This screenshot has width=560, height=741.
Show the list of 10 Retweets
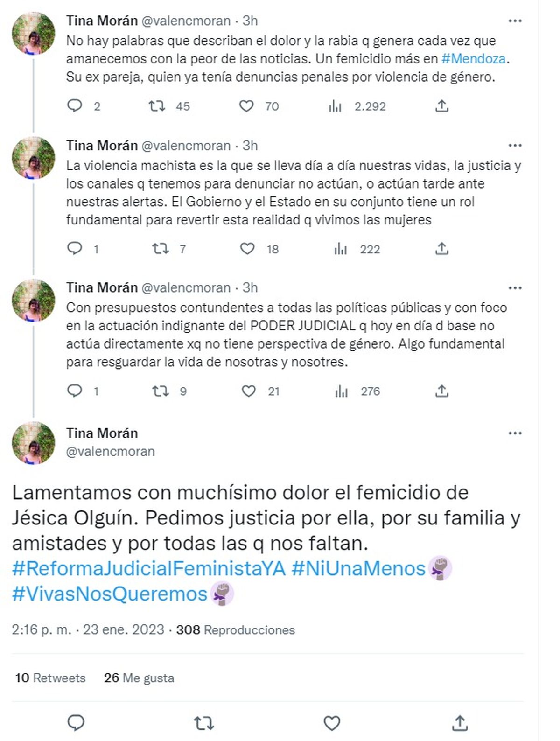pos(50,678)
